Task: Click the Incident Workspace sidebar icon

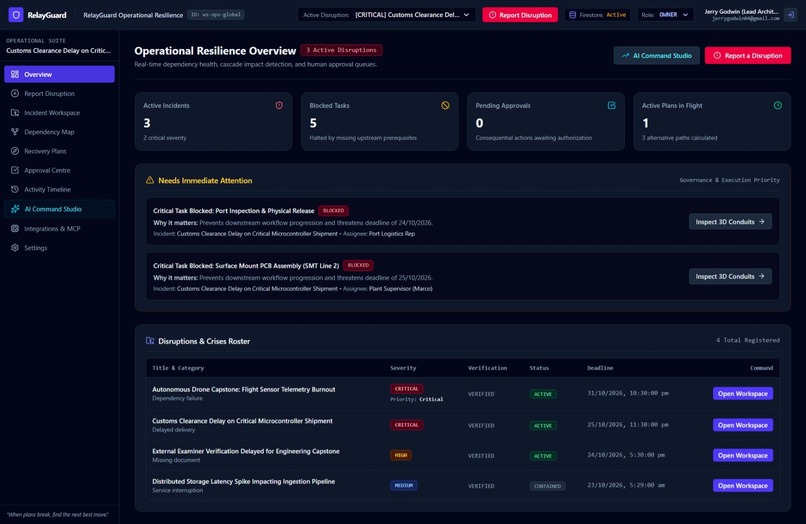Action: pyautogui.click(x=15, y=113)
